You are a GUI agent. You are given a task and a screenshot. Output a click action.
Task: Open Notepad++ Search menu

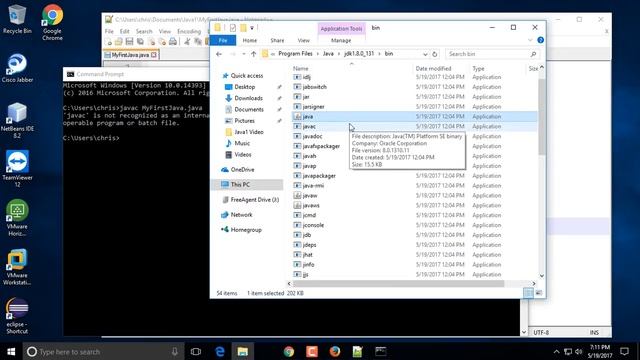coord(144,31)
